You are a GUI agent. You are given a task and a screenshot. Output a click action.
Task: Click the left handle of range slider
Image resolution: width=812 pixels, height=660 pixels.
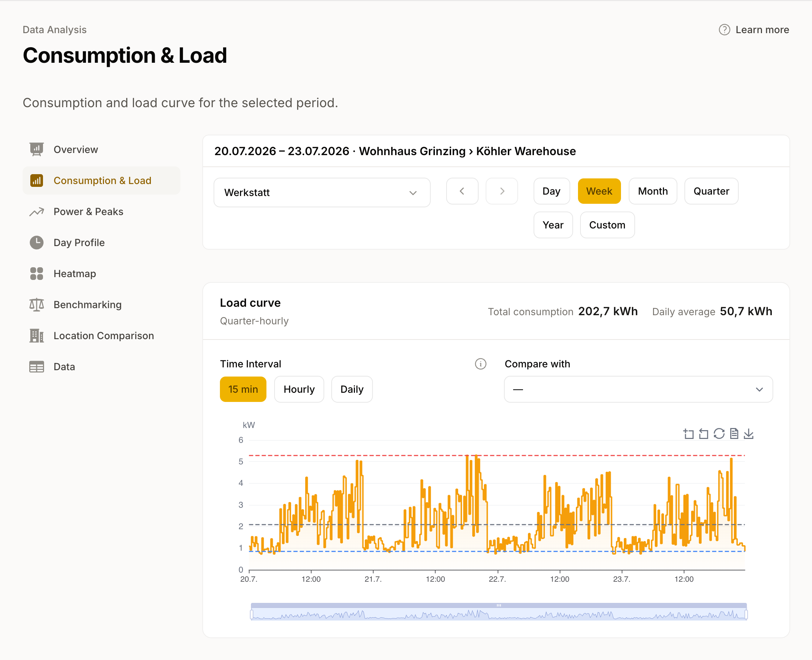(x=251, y=614)
